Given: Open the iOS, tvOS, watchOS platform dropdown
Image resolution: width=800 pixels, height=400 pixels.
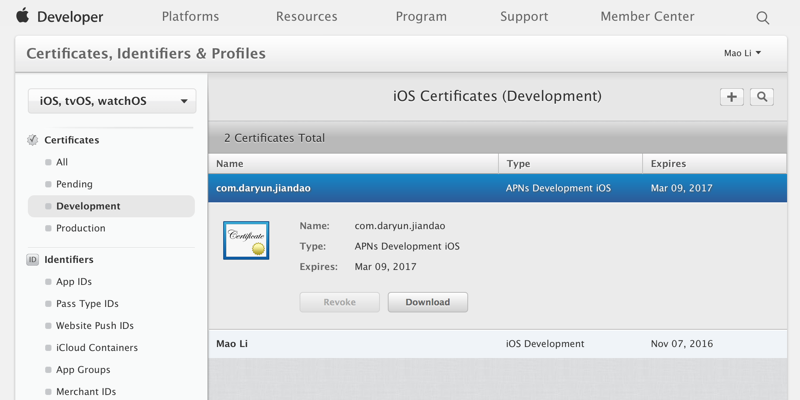Looking at the screenshot, I should click(x=112, y=101).
